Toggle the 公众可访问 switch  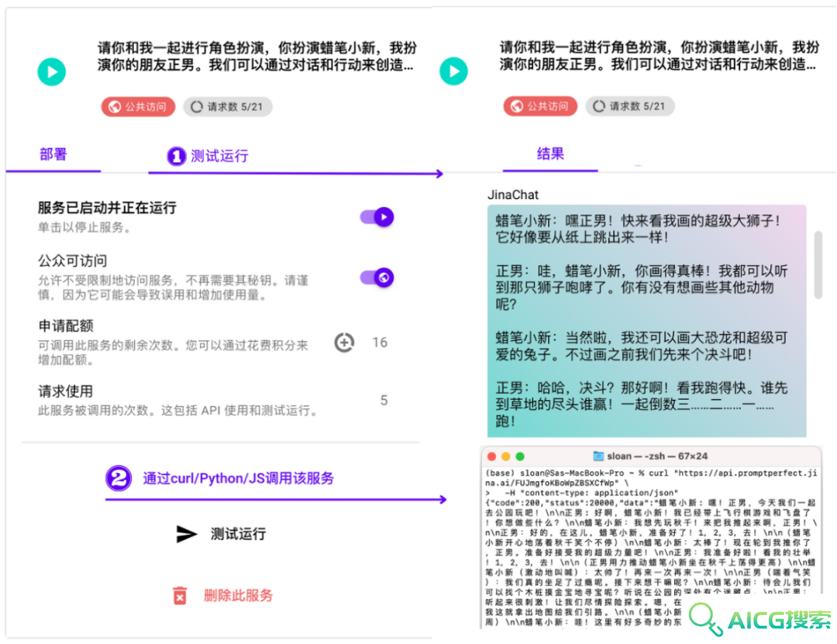[x=377, y=277]
